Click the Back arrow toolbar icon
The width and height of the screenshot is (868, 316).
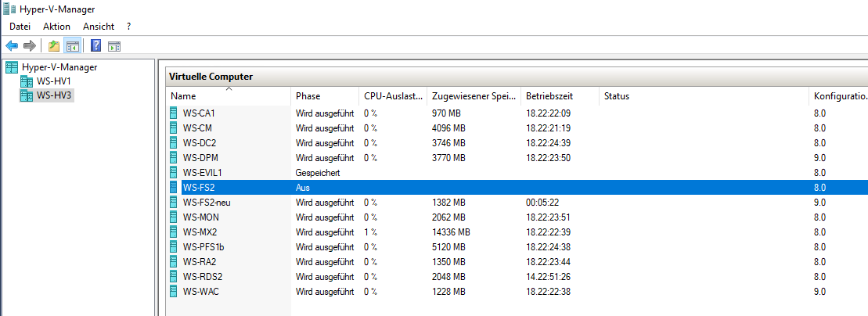click(x=12, y=46)
